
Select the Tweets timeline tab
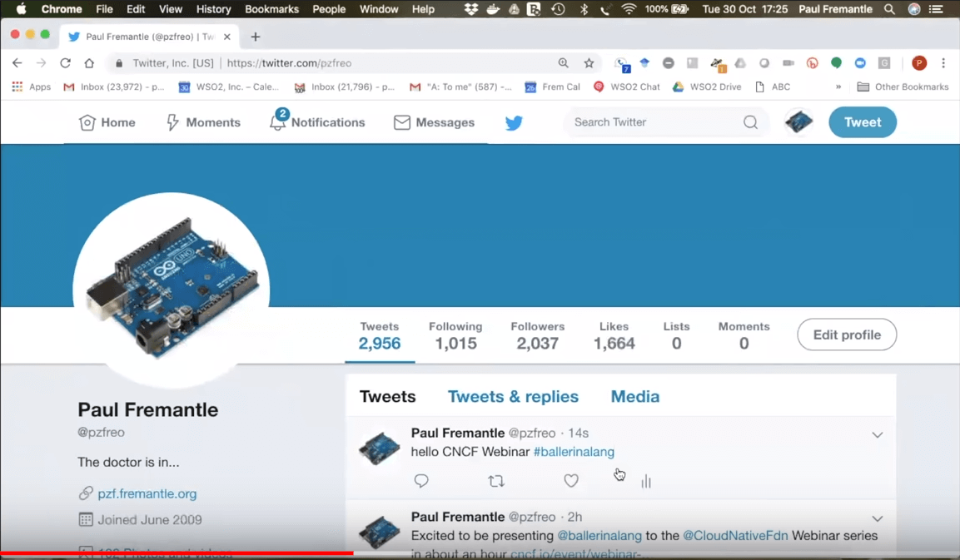click(387, 397)
